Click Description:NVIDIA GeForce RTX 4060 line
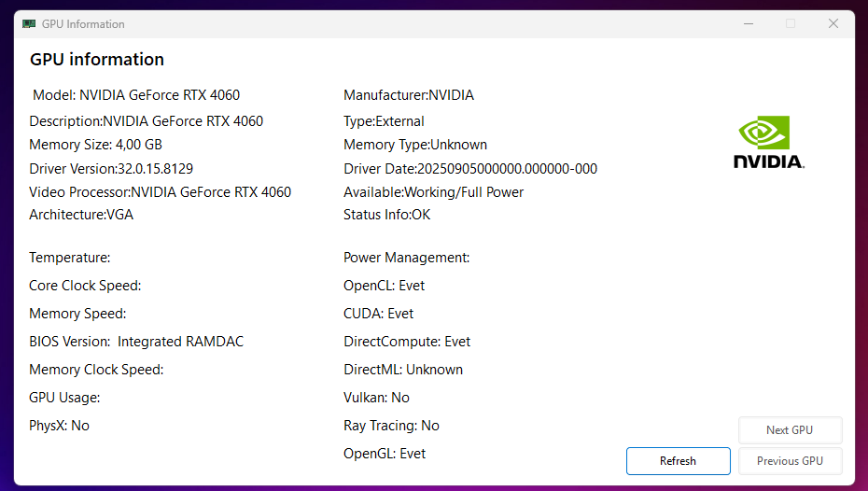 (x=147, y=121)
